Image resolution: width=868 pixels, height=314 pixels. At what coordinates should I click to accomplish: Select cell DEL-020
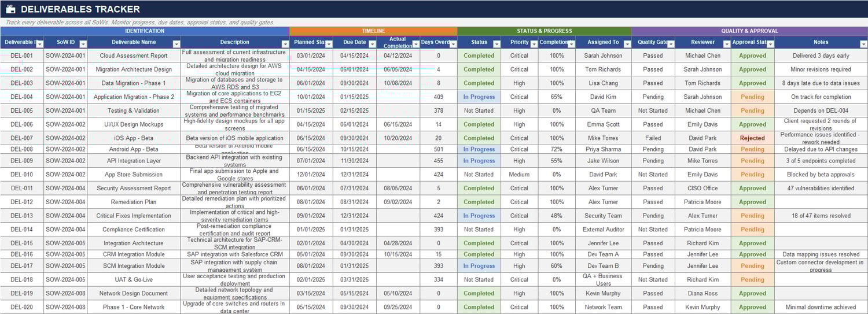click(x=22, y=307)
